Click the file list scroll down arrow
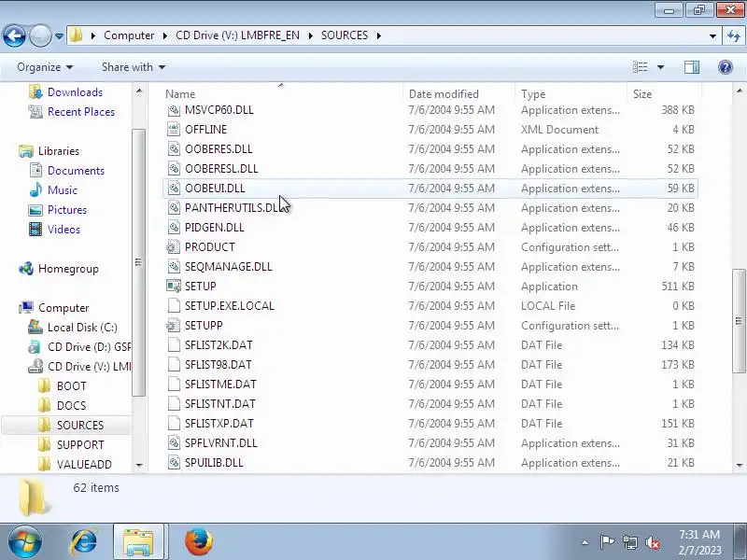This screenshot has height=560, width=747. coord(740,465)
